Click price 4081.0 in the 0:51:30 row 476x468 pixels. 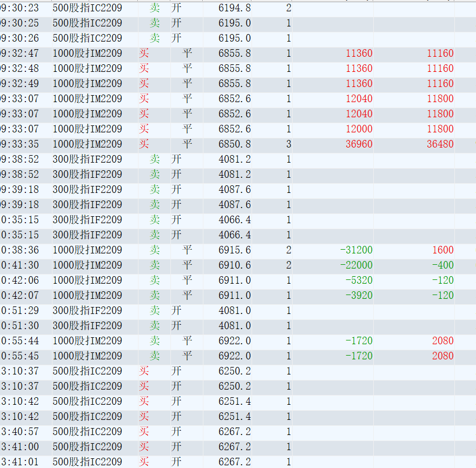point(235,326)
